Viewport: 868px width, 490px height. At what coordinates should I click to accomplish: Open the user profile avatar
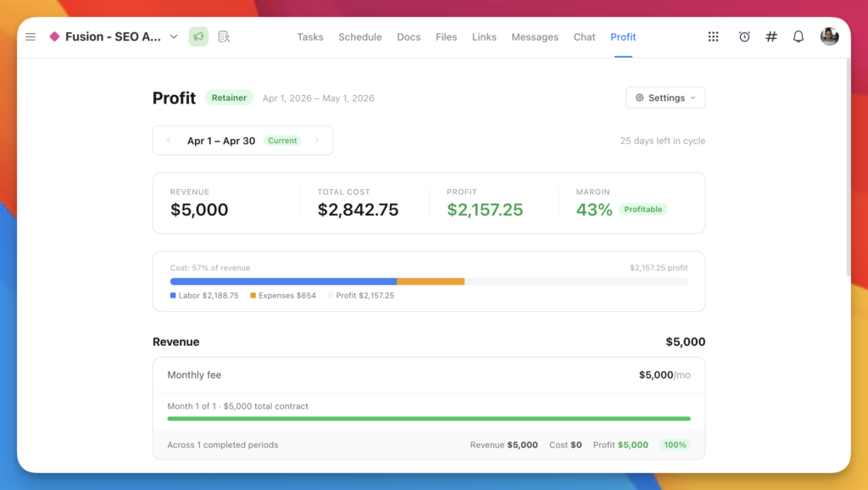click(x=829, y=37)
